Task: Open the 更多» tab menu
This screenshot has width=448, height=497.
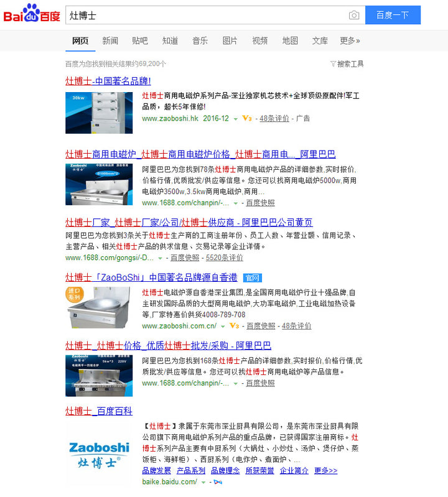Action: 350,40
